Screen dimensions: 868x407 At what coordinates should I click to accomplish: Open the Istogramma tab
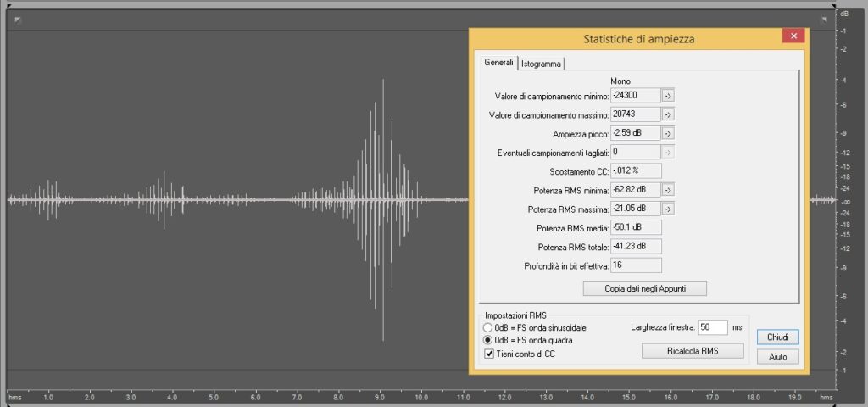tap(541, 64)
